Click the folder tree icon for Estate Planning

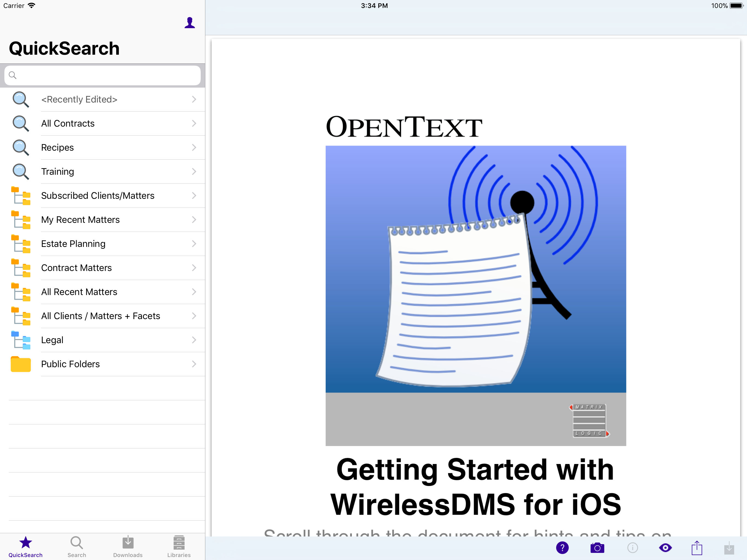pos(21,244)
